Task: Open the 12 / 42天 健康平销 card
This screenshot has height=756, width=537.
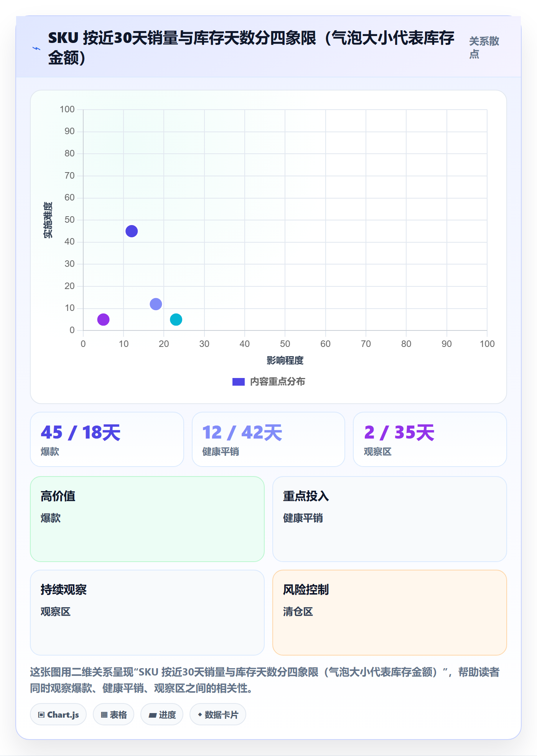Action: pyautogui.click(x=268, y=439)
